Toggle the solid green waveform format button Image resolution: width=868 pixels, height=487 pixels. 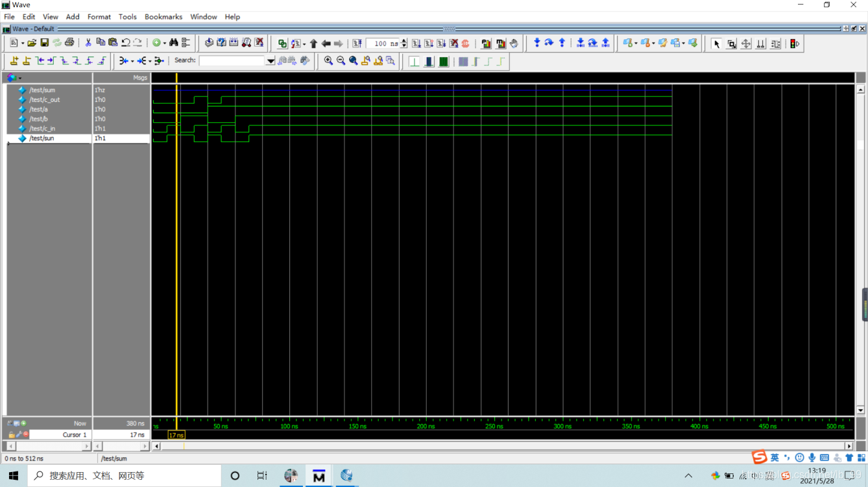tap(444, 61)
